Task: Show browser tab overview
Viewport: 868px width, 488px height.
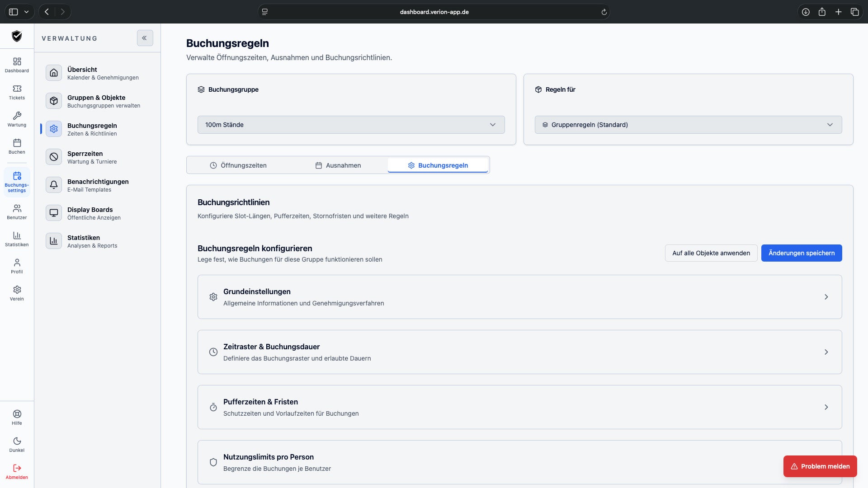Action: click(854, 12)
